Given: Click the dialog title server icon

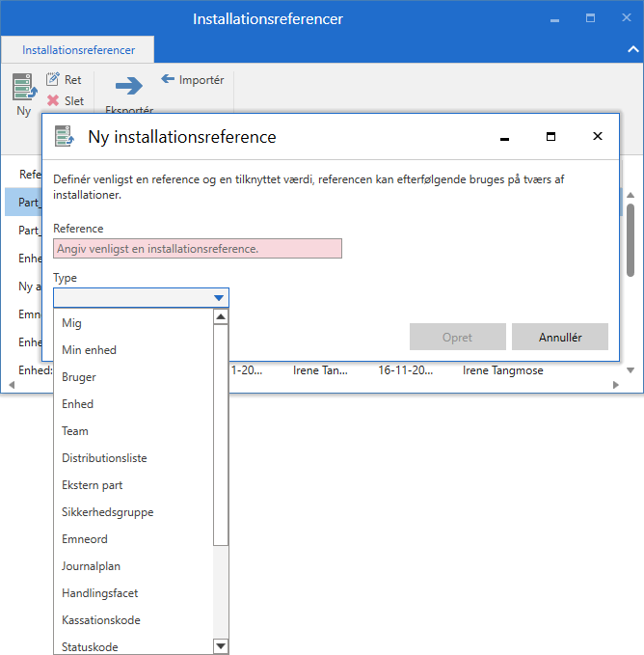Looking at the screenshot, I should pyautogui.click(x=65, y=136).
